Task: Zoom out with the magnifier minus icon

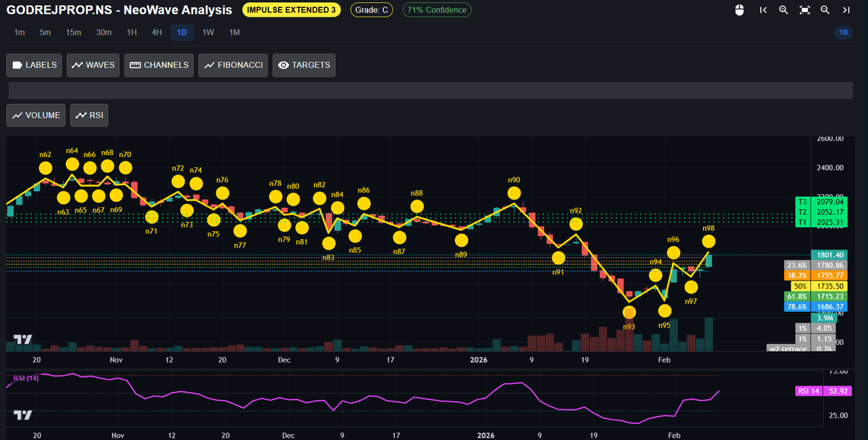Action: [x=825, y=10]
